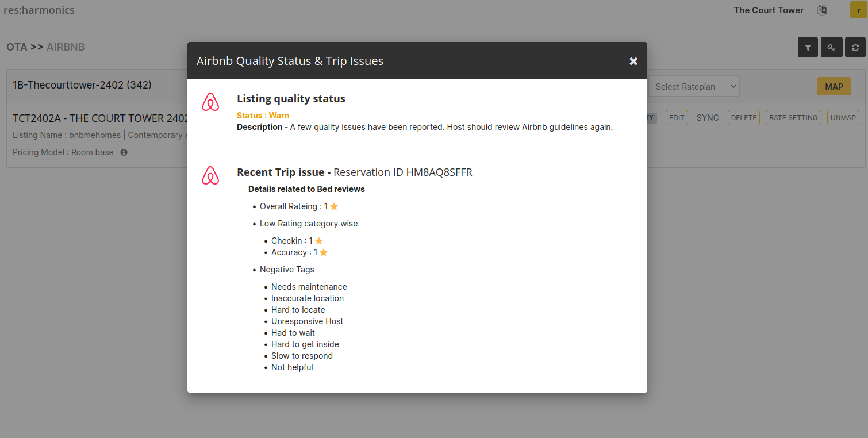The height and width of the screenshot is (438, 868).
Task: Click Details related to Bed reviews
Action: (306, 189)
